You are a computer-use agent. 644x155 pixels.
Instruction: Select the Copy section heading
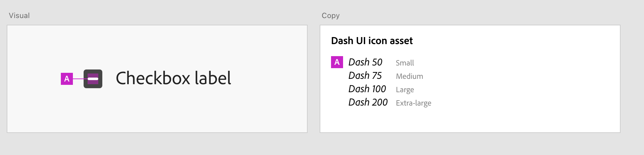330,16
